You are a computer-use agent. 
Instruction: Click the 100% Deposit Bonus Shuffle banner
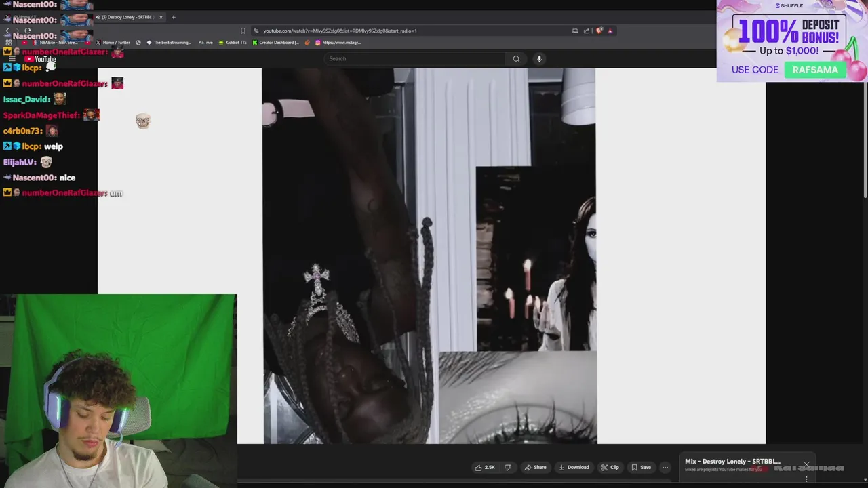coord(792,41)
